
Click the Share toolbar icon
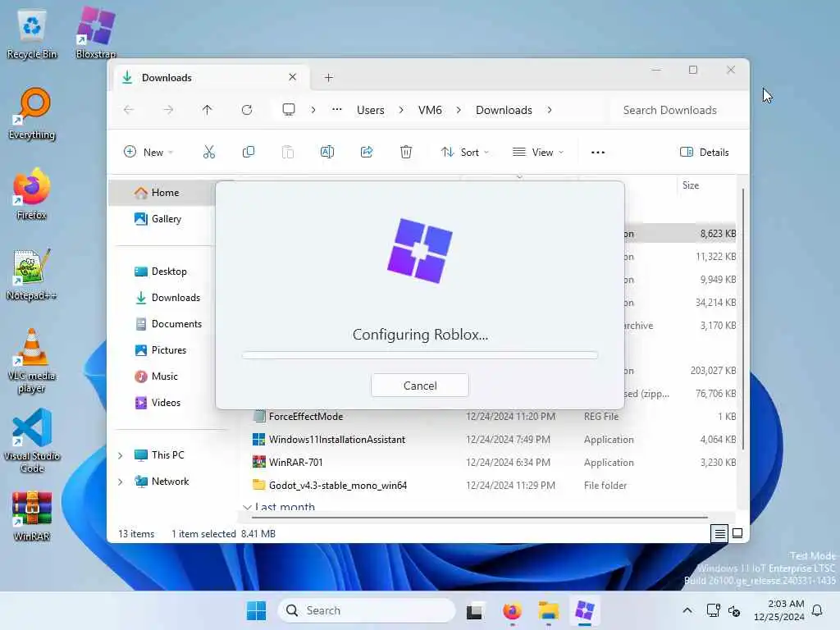coord(367,152)
